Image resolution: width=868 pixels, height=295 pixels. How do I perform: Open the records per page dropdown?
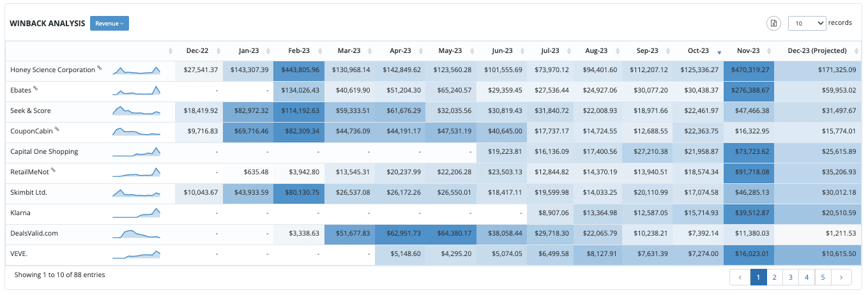(x=807, y=23)
